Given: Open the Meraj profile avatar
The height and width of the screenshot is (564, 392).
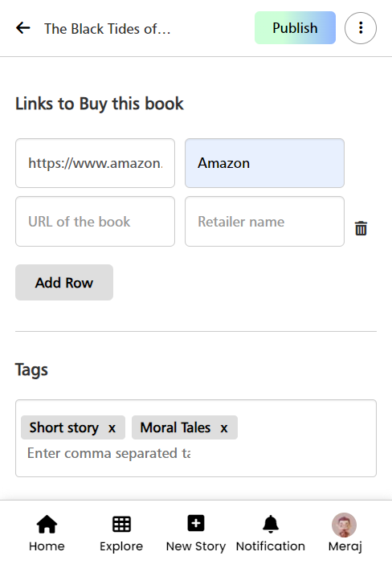Looking at the screenshot, I should (344, 525).
